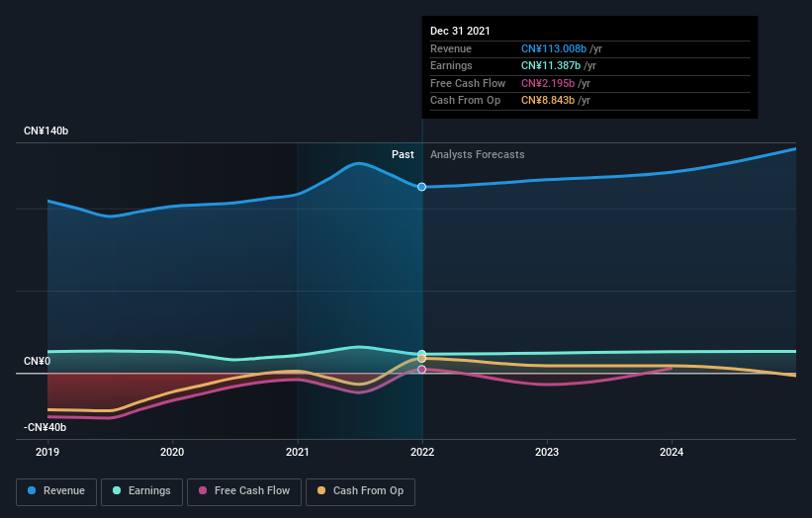The image size is (812, 518).
Task: Click the CN¥0 y-axis label
Action: click(38, 361)
